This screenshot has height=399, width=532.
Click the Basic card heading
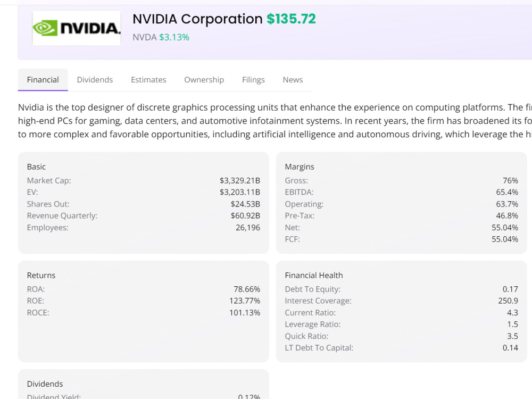point(36,167)
